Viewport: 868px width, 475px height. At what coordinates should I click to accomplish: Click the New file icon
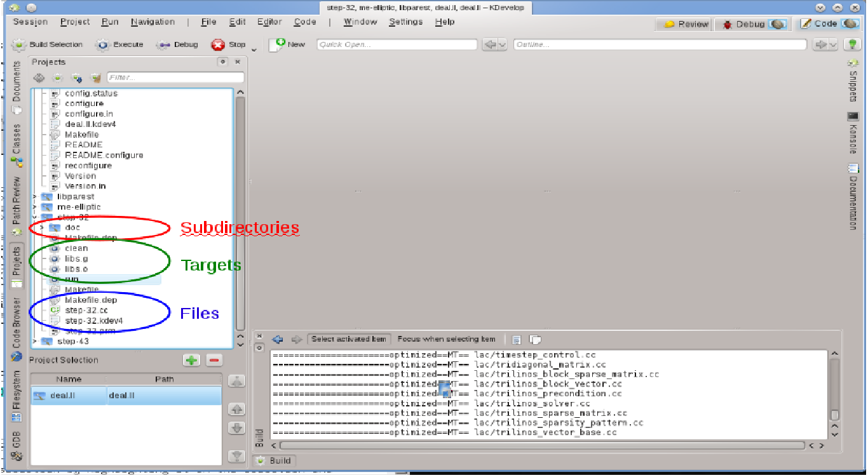pos(278,44)
